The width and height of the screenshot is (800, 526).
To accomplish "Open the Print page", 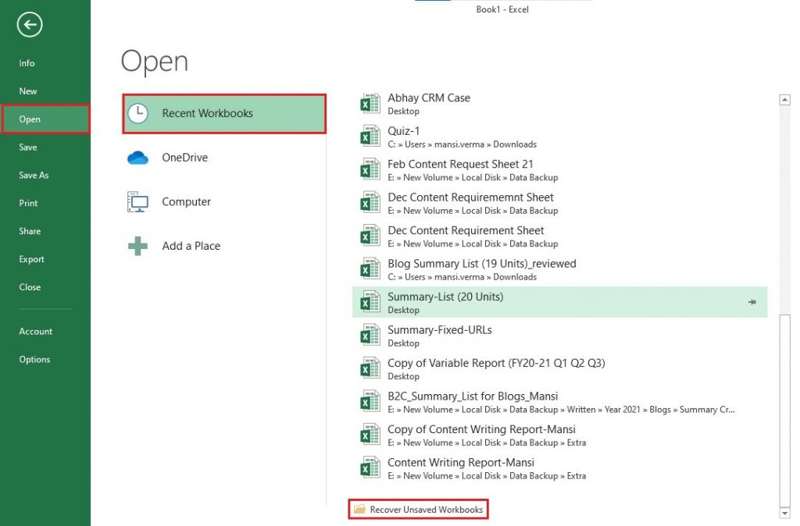I will [45, 204].
